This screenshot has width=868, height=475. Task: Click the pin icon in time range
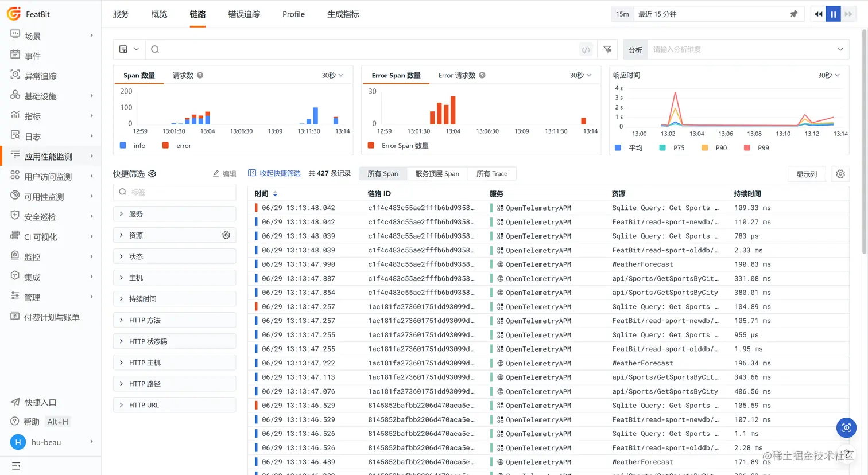click(794, 14)
